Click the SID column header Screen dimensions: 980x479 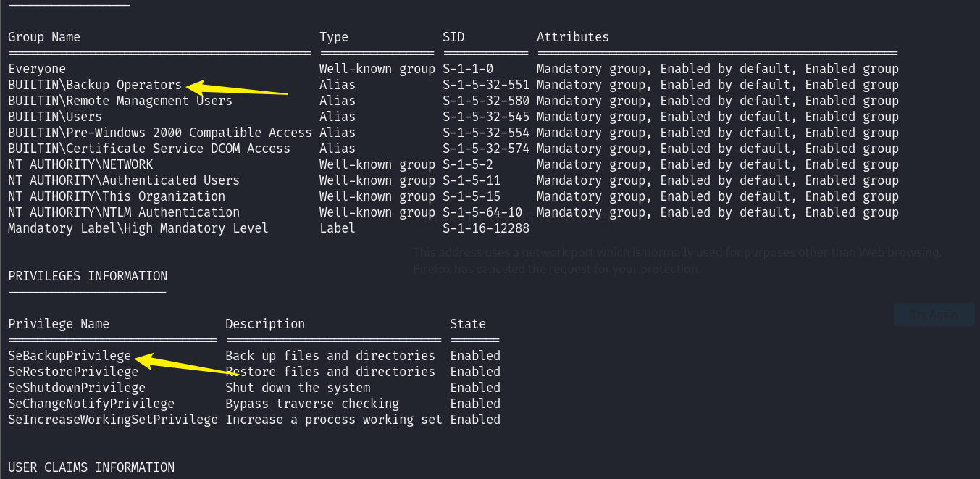(453, 37)
